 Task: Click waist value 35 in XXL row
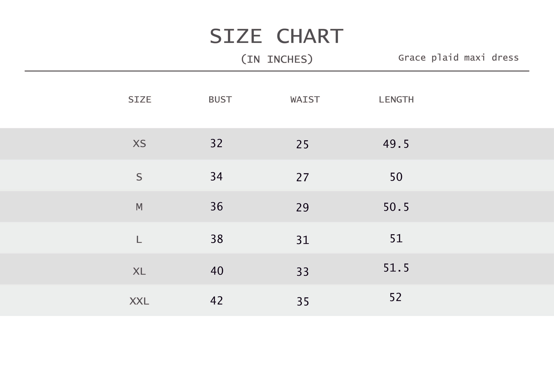point(303,302)
